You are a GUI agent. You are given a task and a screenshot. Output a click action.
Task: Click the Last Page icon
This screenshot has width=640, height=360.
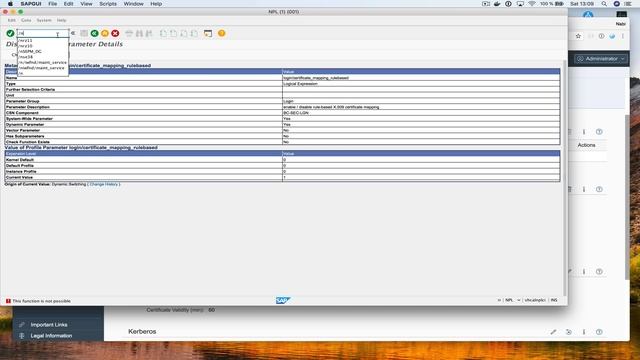point(194,33)
